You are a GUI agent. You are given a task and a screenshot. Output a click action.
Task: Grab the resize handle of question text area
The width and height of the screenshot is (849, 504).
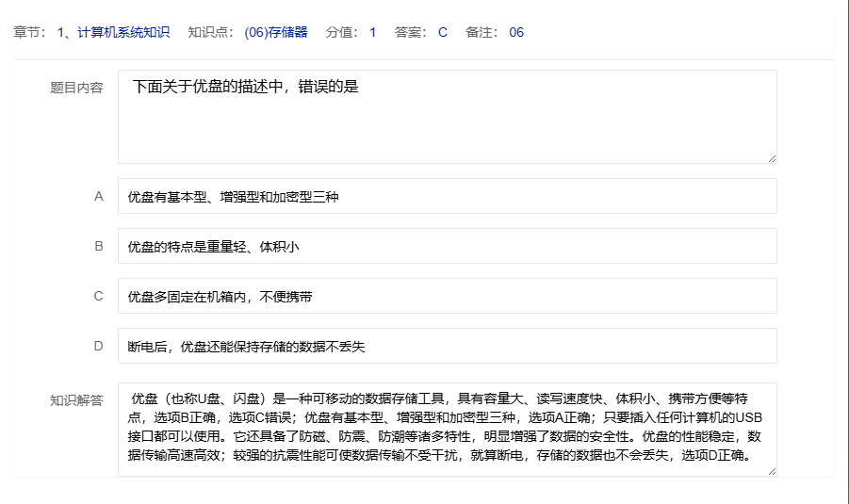[772, 158]
